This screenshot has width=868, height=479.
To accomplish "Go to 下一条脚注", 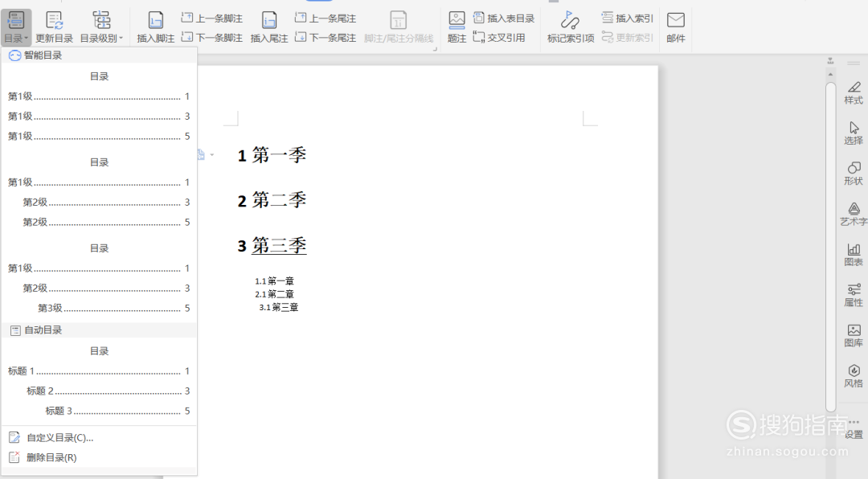I will (x=212, y=38).
